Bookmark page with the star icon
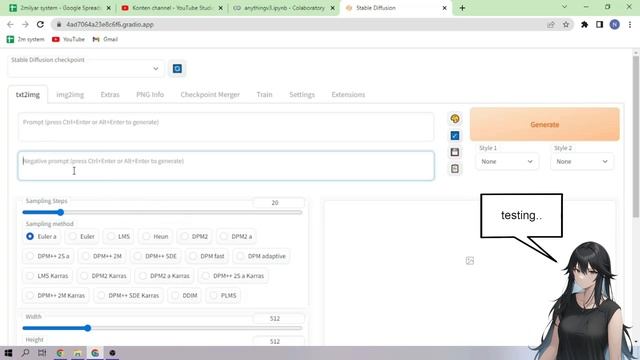 tap(566, 24)
